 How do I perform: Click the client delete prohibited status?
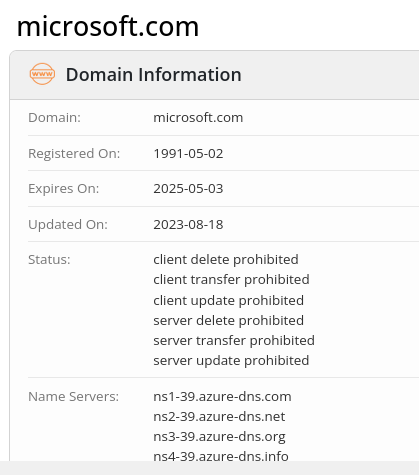click(226, 259)
